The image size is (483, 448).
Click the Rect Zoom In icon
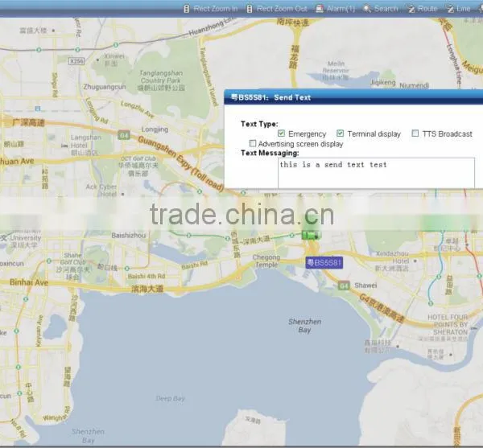(x=187, y=9)
